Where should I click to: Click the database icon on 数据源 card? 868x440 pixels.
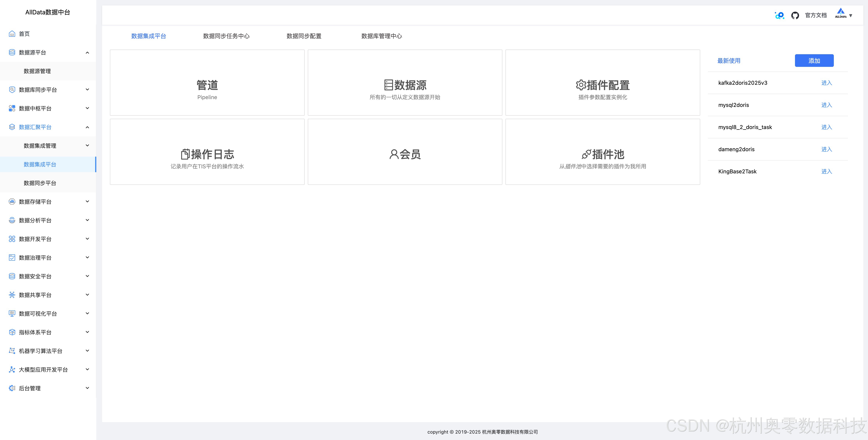(389, 85)
